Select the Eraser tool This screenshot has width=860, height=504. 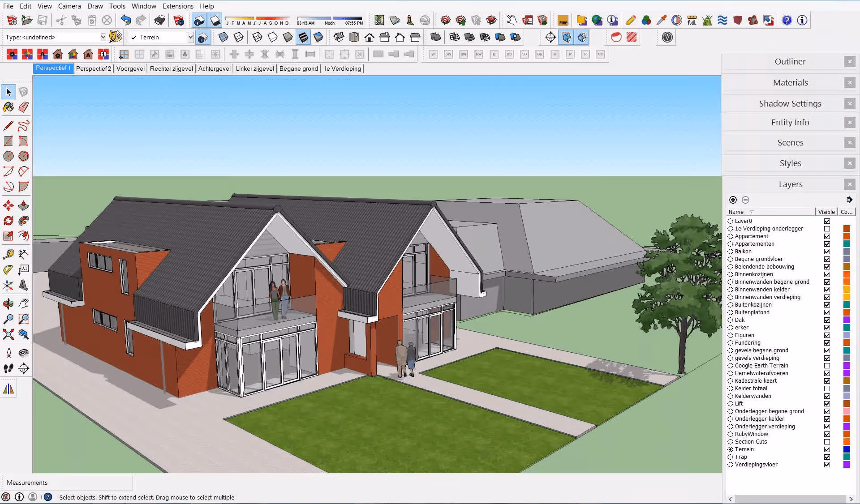(x=23, y=107)
